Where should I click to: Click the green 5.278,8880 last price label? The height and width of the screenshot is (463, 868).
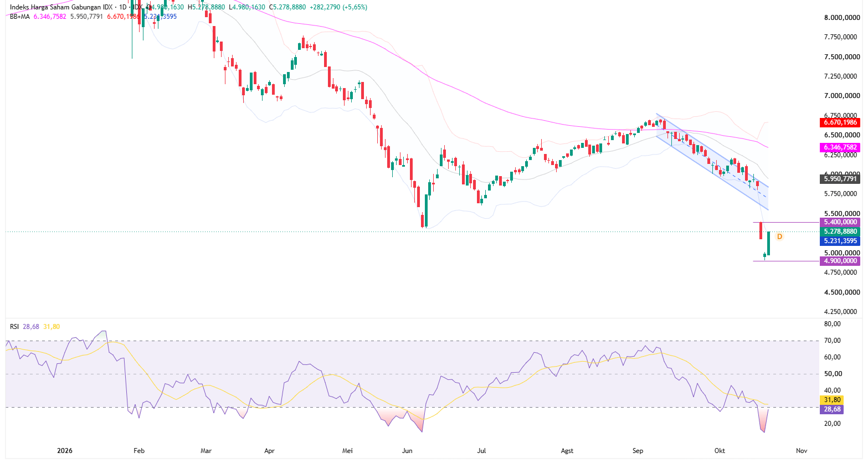pyautogui.click(x=840, y=231)
